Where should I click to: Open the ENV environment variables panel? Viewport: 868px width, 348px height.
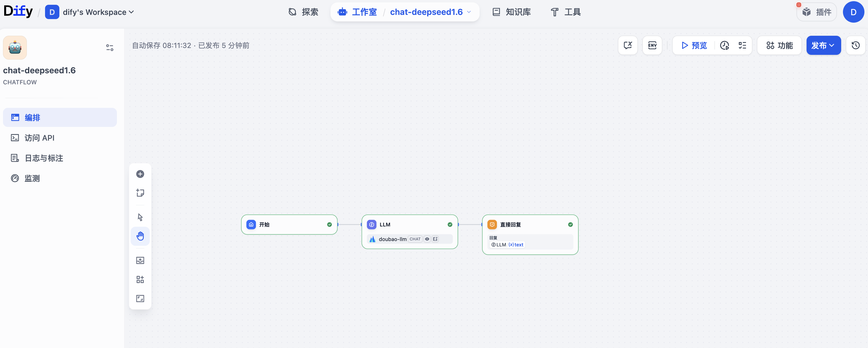(x=652, y=45)
